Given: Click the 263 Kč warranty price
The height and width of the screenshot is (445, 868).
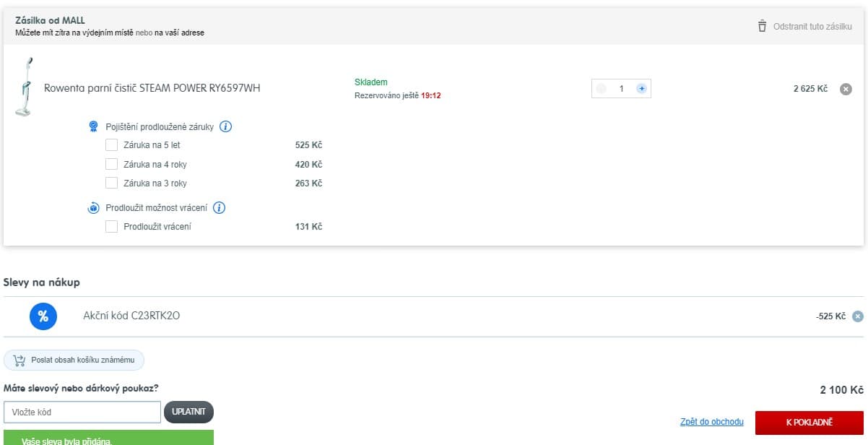Looking at the screenshot, I should 308,183.
